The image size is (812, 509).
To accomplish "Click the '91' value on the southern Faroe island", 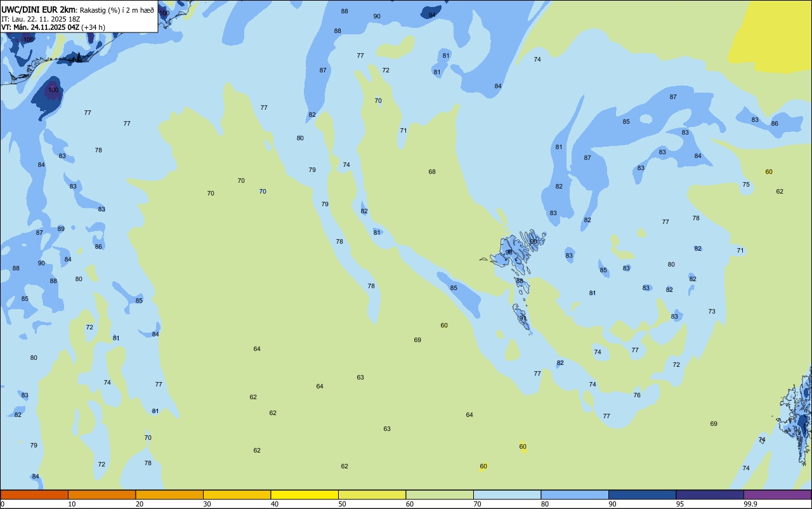I will (x=523, y=319).
